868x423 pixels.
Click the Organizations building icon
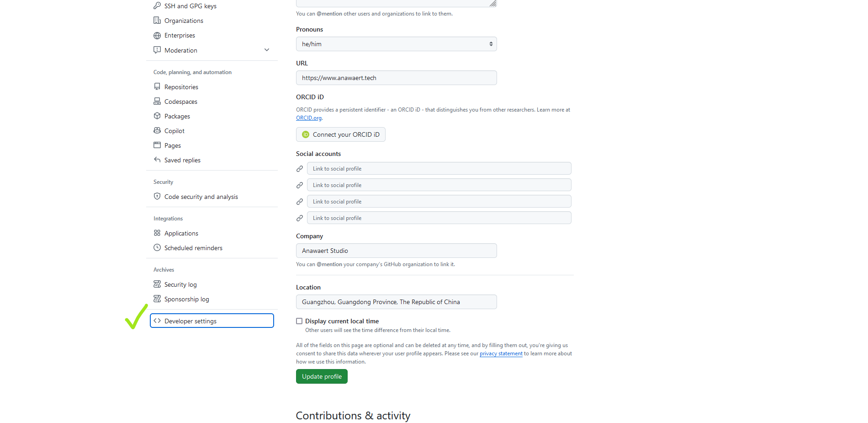157,21
